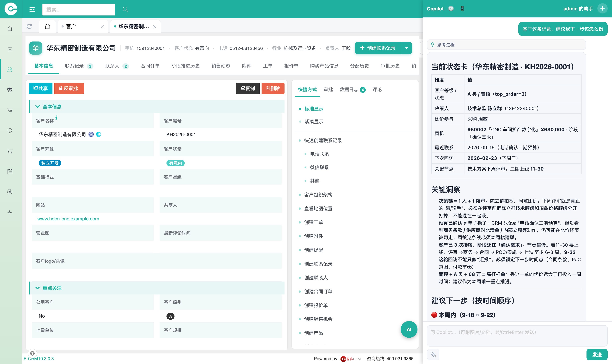Click the blue swirl icon beside customer name
The height and width of the screenshot is (364, 612).
pos(99,134)
